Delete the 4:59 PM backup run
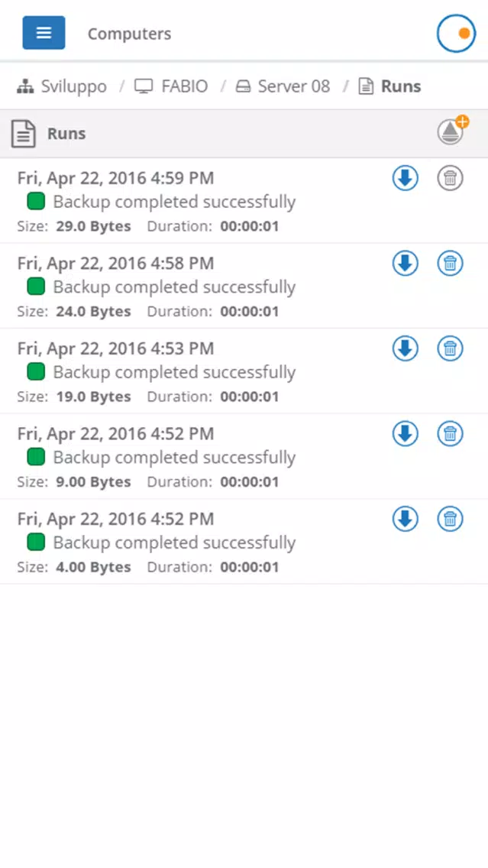 point(451,178)
